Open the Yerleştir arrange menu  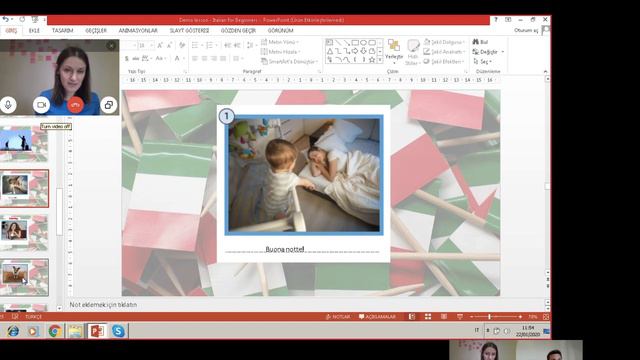(394, 52)
